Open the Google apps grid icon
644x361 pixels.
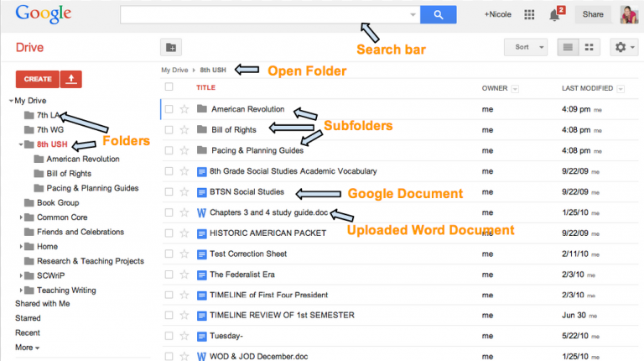coord(529,14)
